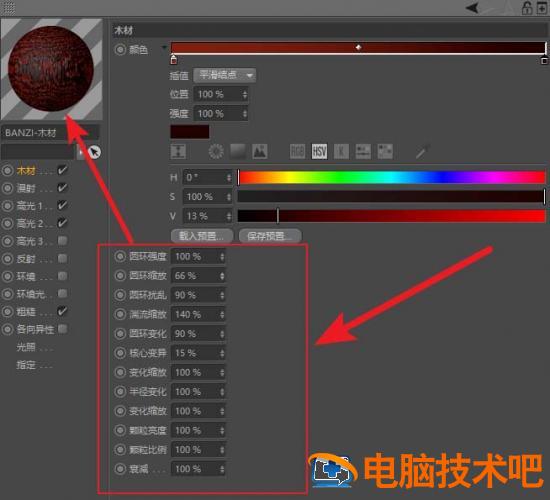Toggle compact color chooser icon
This screenshot has height=500, width=550.
point(178,152)
